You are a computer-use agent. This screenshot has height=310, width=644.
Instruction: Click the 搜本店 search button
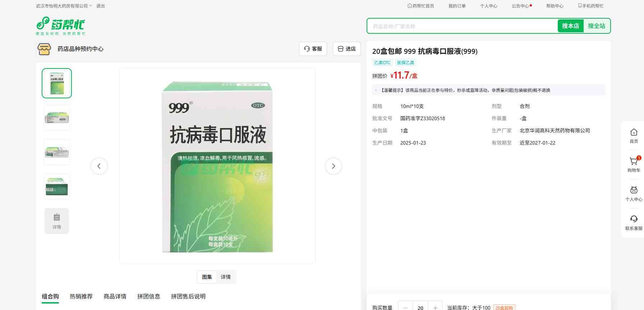[570, 26]
